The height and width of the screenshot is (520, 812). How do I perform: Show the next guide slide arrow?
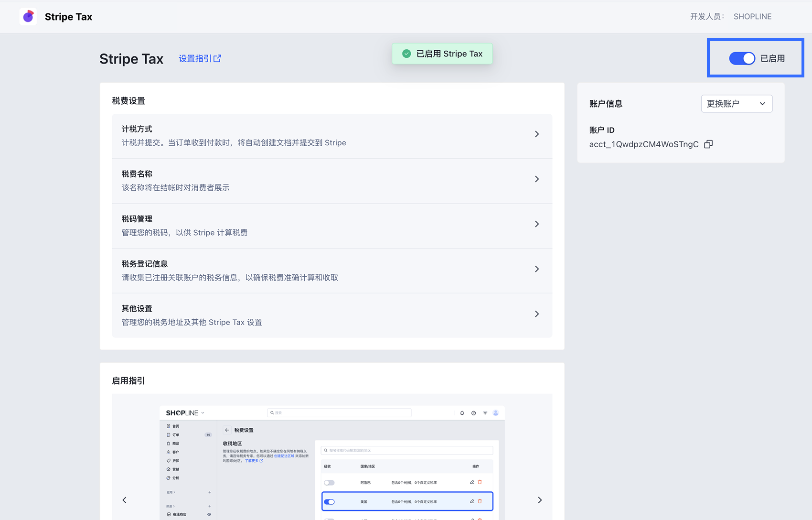[540, 500]
